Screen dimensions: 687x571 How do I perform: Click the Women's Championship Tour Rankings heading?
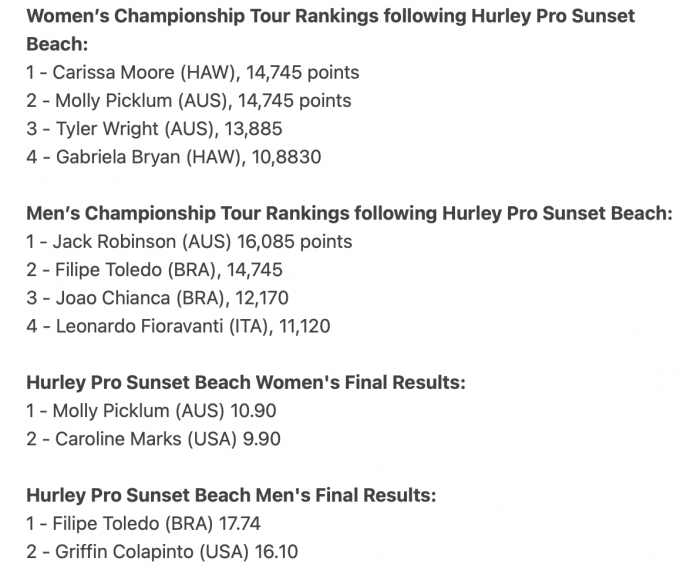pos(330,30)
